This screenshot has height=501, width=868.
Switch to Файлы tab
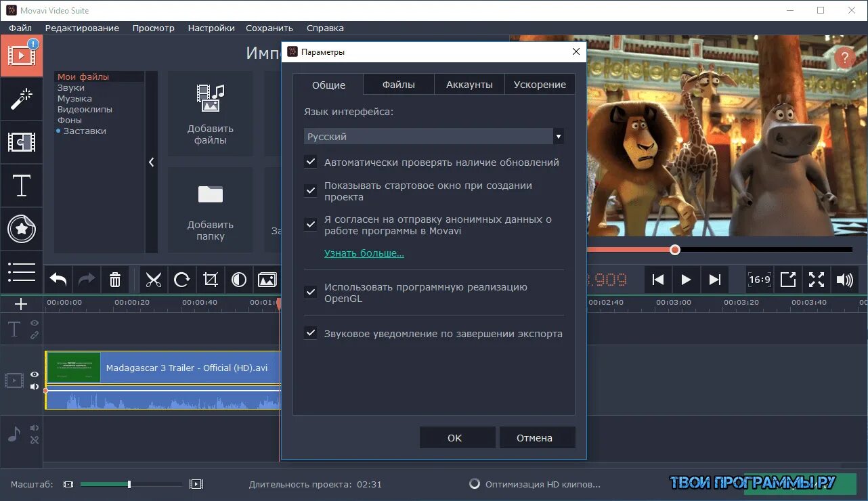click(399, 85)
